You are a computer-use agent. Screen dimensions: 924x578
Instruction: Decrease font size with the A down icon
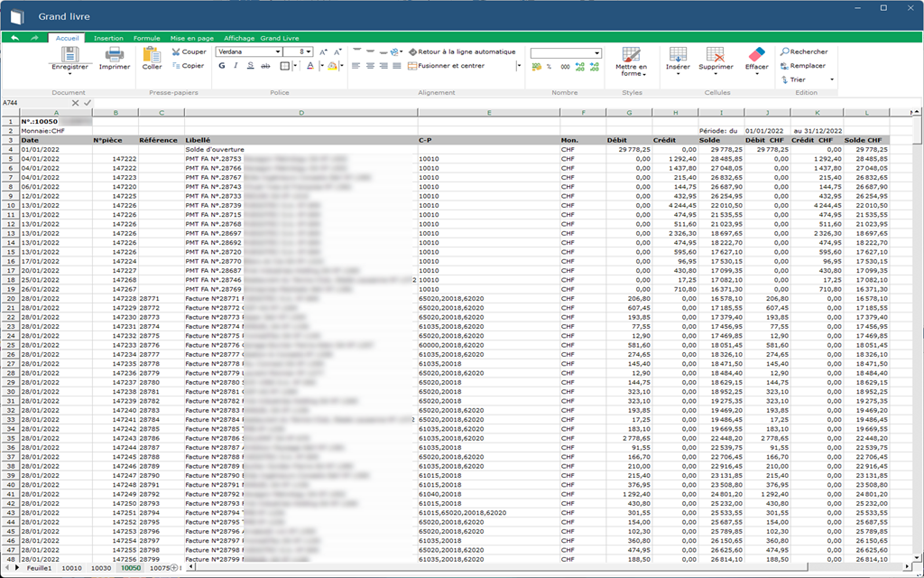(x=337, y=51)
